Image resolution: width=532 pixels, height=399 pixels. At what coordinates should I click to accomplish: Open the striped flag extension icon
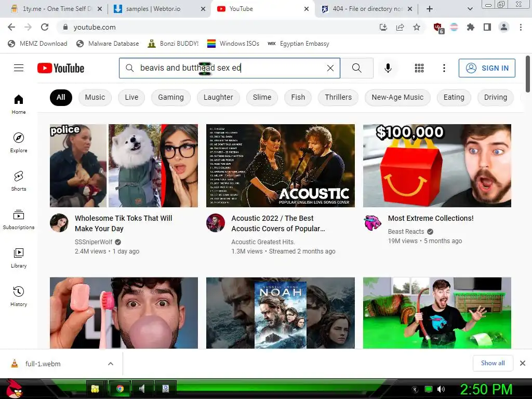[454, 27]
